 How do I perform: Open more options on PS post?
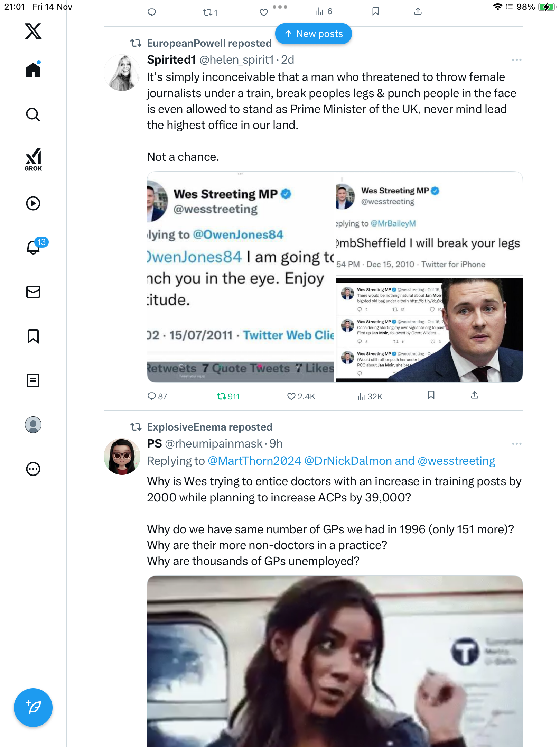[516, 444]
